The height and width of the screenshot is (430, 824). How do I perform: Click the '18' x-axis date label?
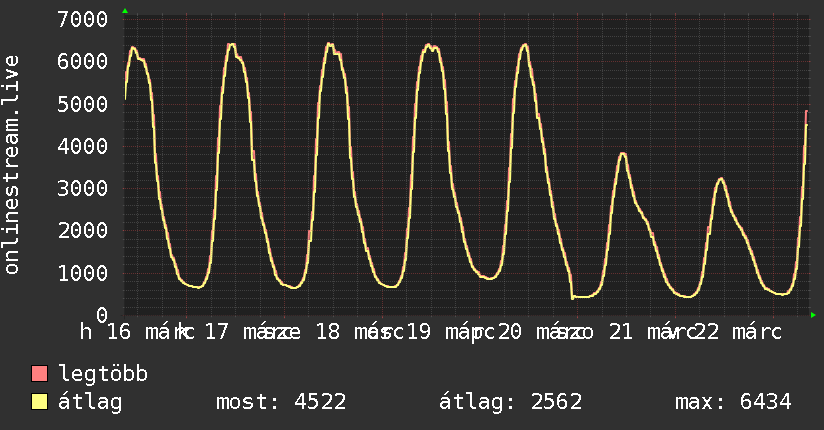[328, 332]
